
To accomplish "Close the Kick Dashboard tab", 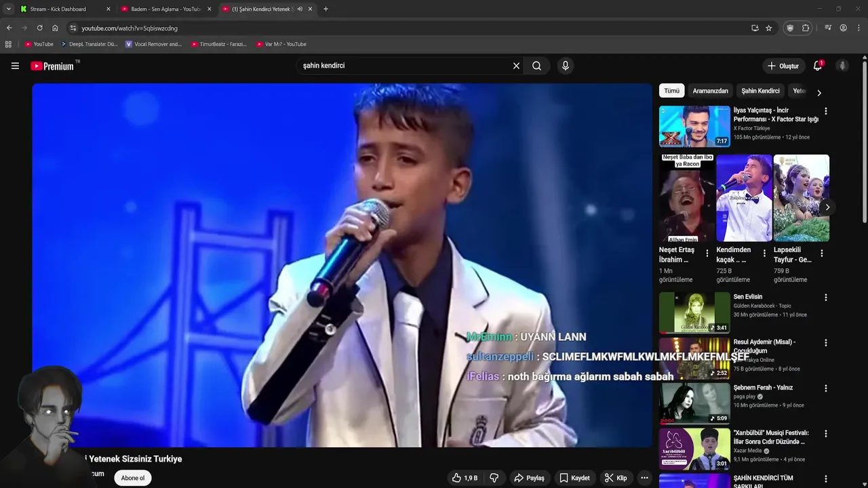I will coord(108,9).
